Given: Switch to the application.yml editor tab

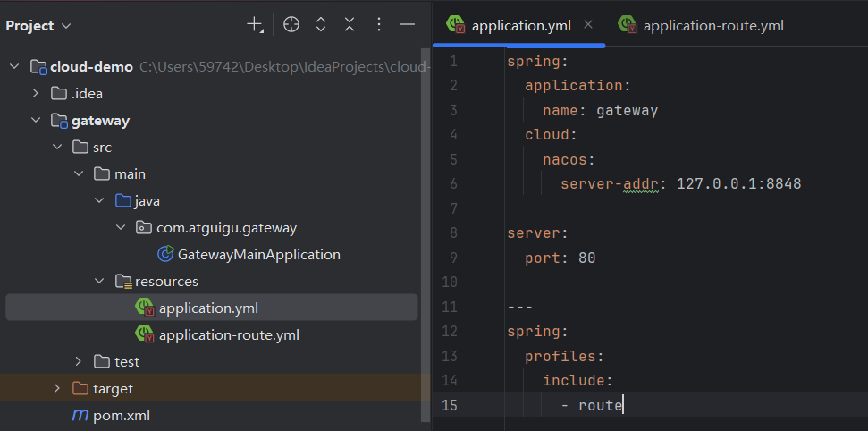Looking at the screenshot, I should point(521,25).
